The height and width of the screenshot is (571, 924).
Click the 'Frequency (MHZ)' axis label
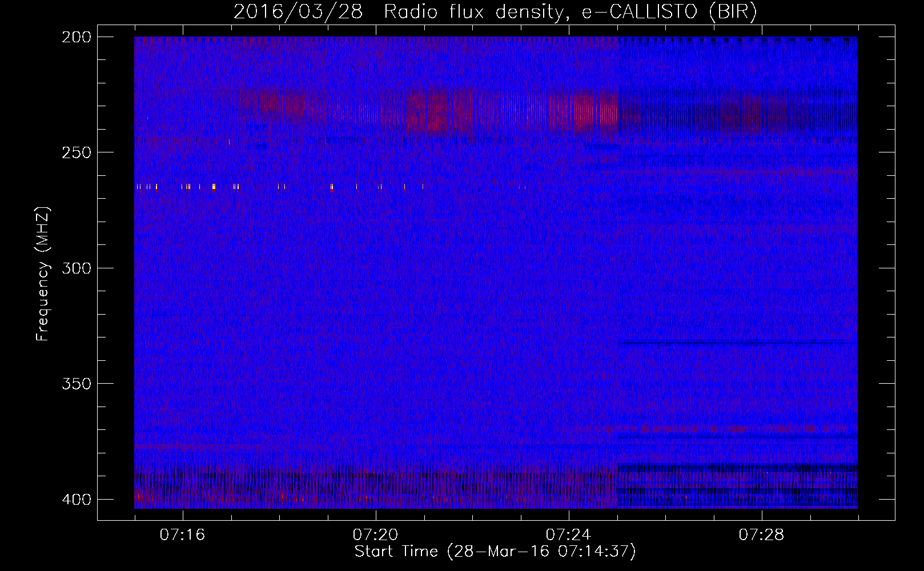click(43, 274)
